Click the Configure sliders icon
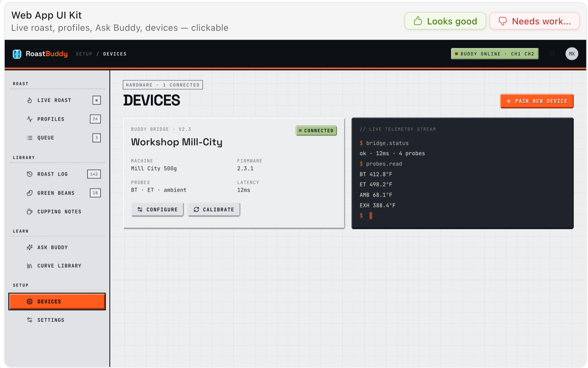 [x=140, y=210]
